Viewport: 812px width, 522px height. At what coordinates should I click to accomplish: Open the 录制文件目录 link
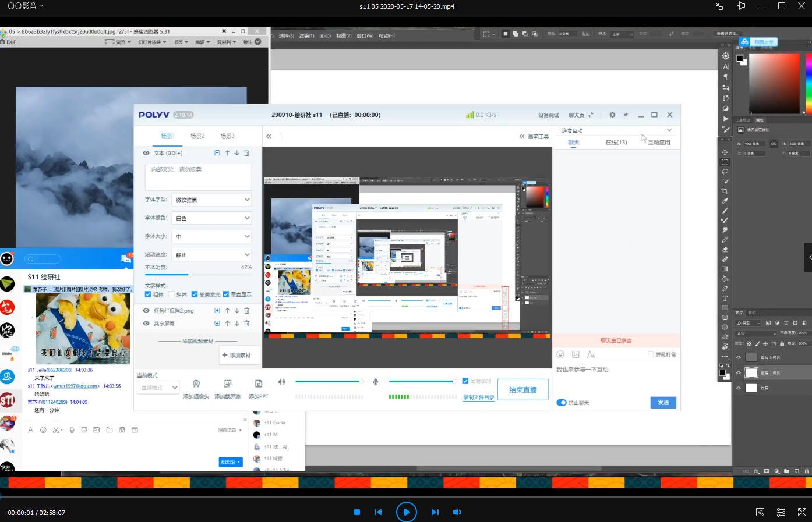[479, 397]
